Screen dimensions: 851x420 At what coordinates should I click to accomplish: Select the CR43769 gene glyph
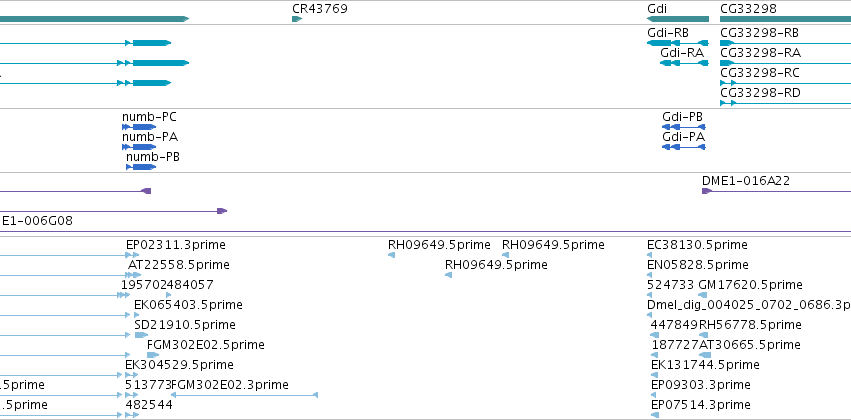click(x=297, y=19)
